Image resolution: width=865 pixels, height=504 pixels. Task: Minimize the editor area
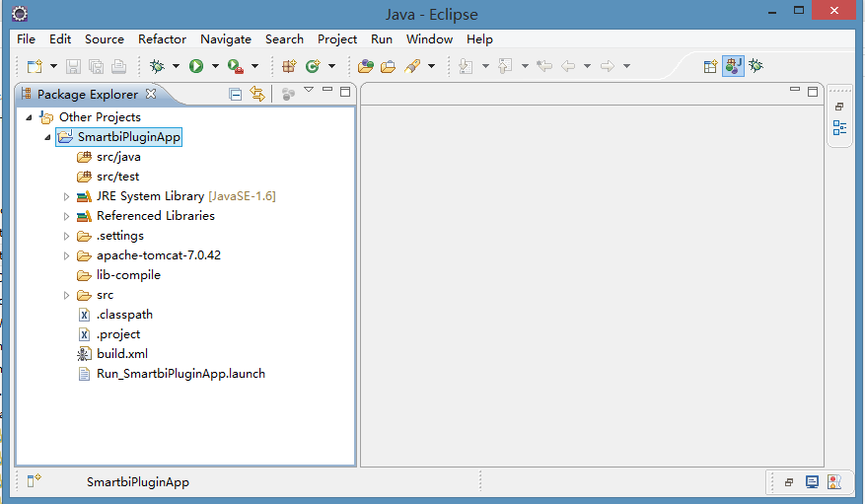795,89
